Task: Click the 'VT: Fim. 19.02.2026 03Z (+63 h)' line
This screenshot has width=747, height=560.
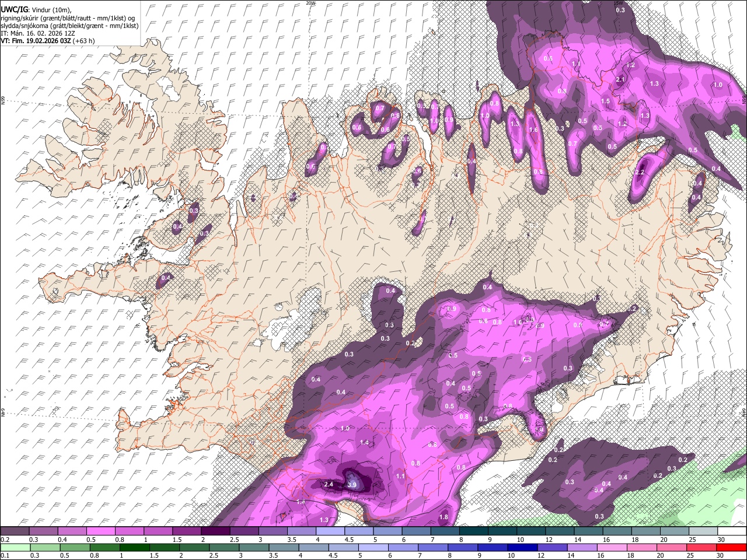Action: 47,41
